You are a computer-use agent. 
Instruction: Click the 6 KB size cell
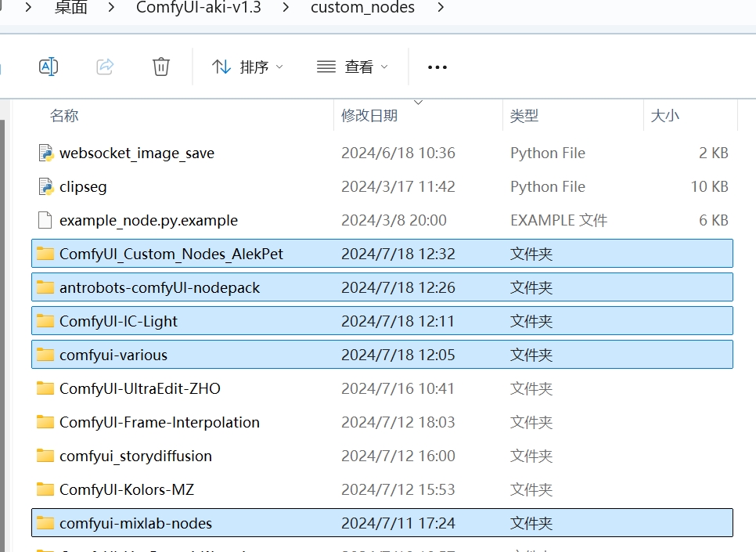pos(714,221)
